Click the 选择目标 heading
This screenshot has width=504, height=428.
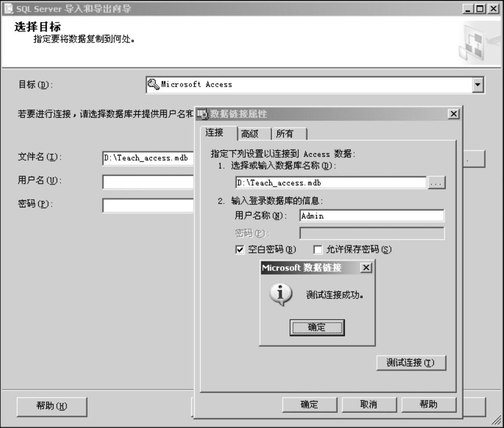click(x=37, y=27)
